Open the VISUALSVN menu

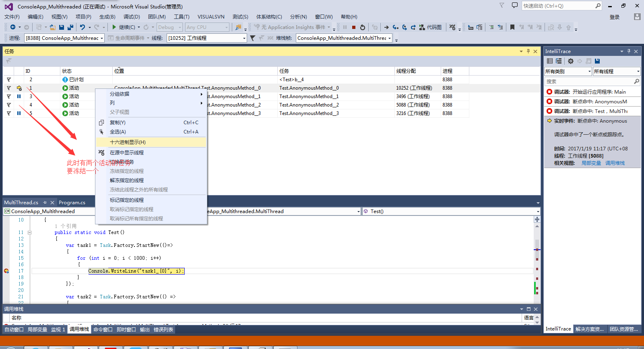pos(211,17)
